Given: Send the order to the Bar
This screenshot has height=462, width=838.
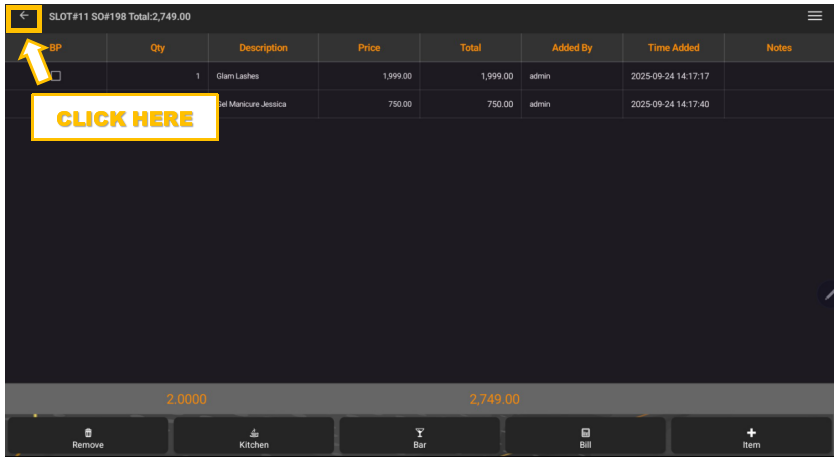Looking at the screenshot, I should pyautogui.click(x=420, y=437).
